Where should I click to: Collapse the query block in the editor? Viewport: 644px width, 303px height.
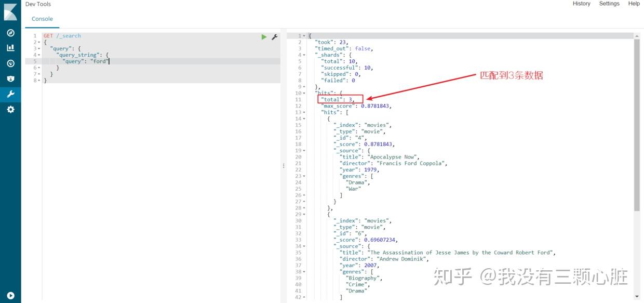coord(39,48)
